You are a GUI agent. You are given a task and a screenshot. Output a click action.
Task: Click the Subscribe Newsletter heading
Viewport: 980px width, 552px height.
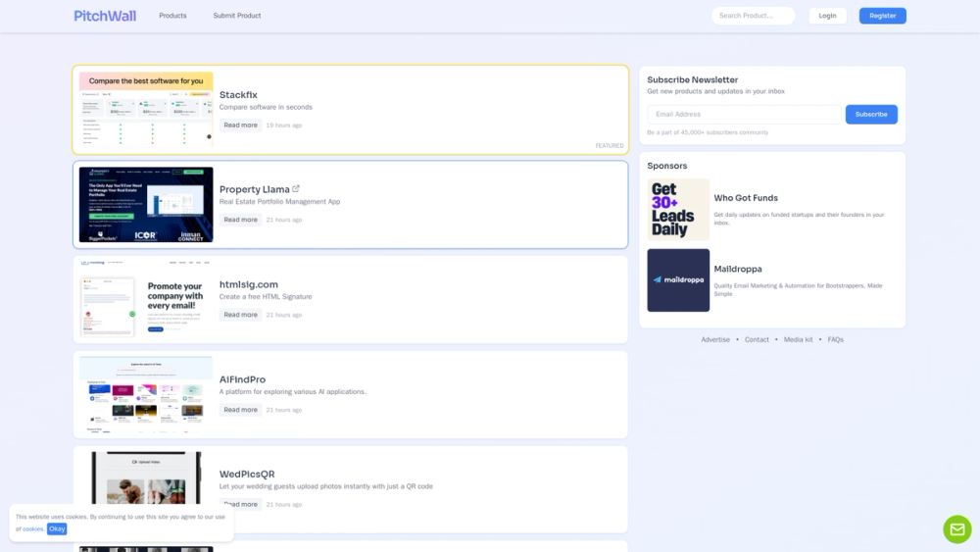693,80
